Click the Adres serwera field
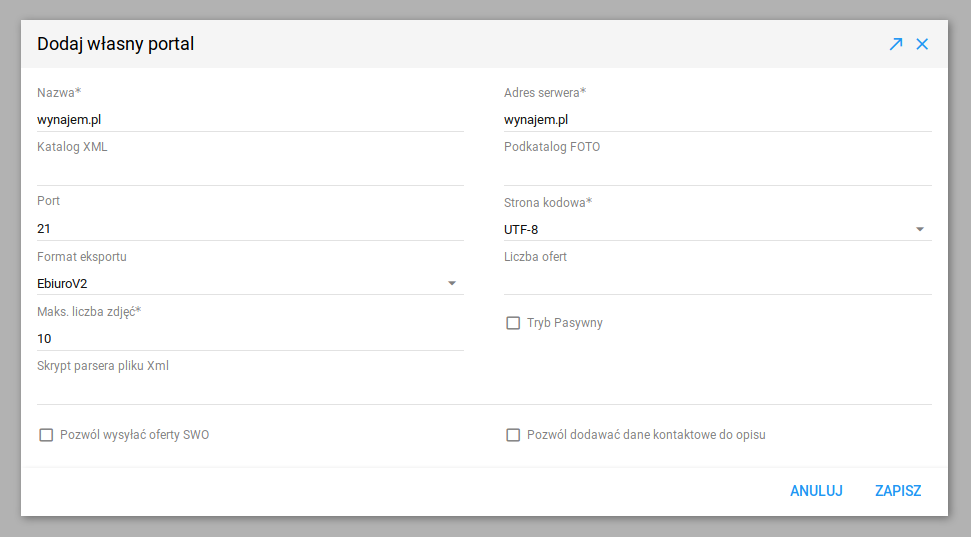This screenshot has width=971, height=537. click(718, 120)
